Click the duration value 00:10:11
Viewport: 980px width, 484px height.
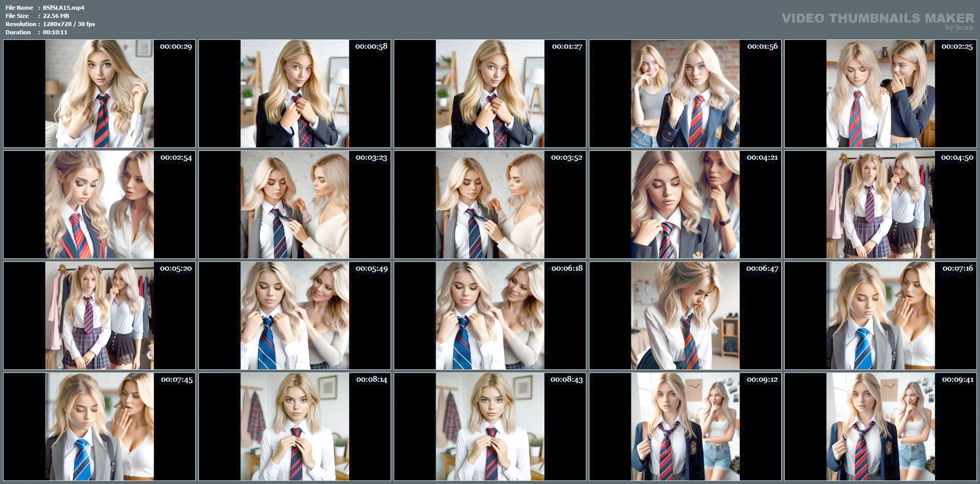pos(55,32)
